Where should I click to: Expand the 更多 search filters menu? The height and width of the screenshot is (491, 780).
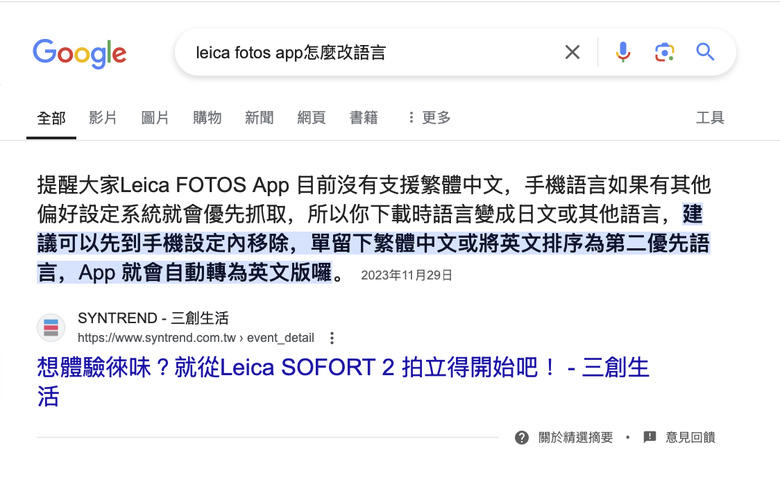point(428,118)
